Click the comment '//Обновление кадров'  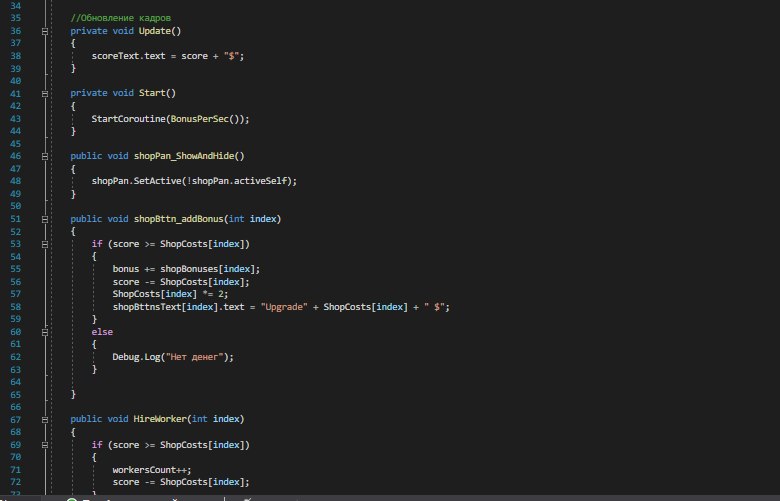pos(120,18)
